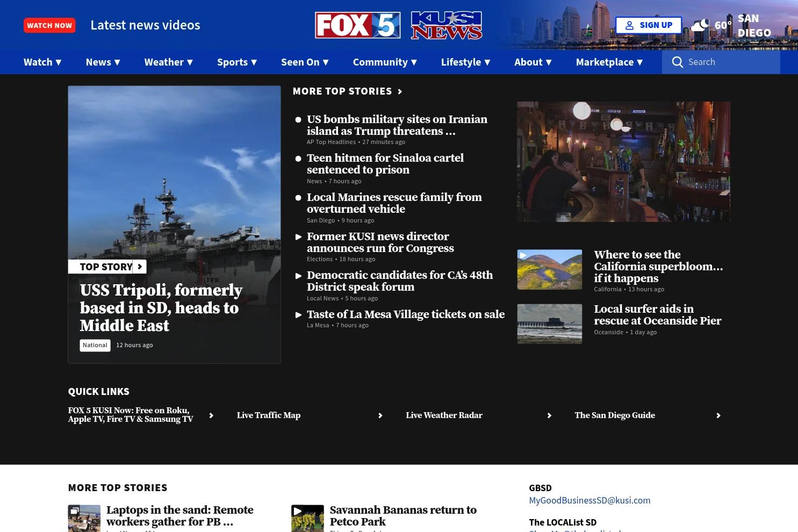Screen dimensions: 798x532
Task: Open Laptops in the sand remote workers story
Action: pos(179,516)
